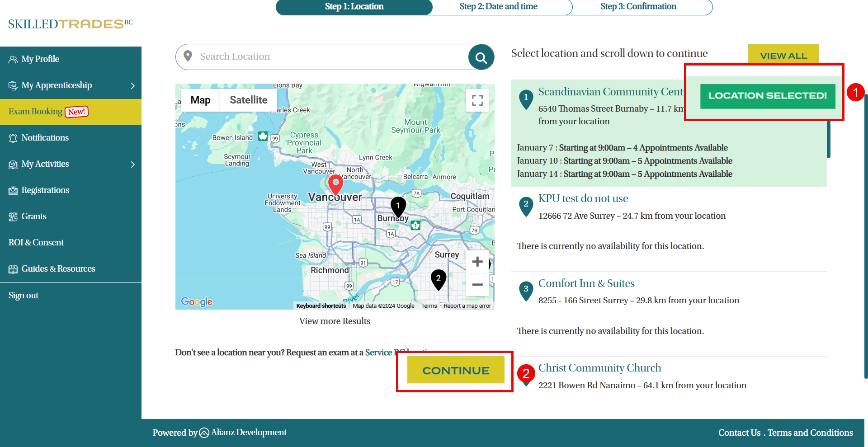Click map marker 1 near Burnaby
The image size is (868, 447).
[398, 206]
